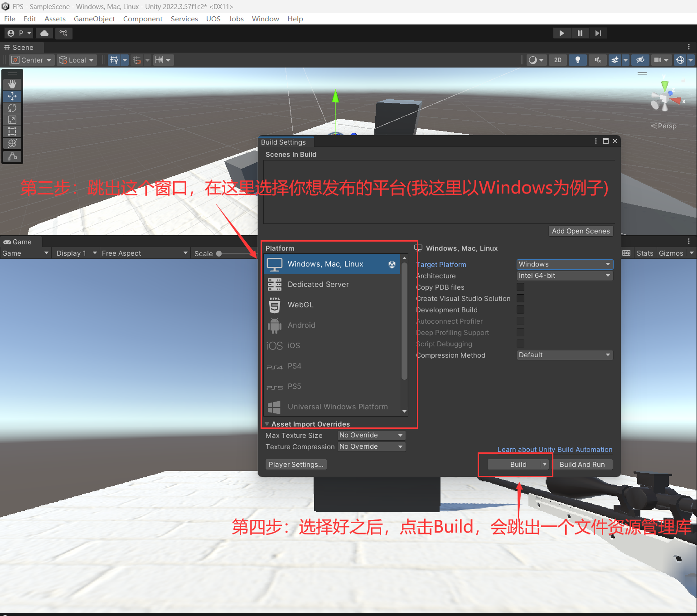Toggle grid visibility icon in Scene toolbar
The height and width of the screenshot is (616, 697).
[114, 60]
